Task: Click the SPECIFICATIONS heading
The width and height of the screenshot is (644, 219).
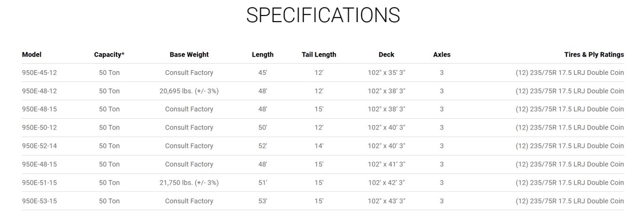Action: 323,16
